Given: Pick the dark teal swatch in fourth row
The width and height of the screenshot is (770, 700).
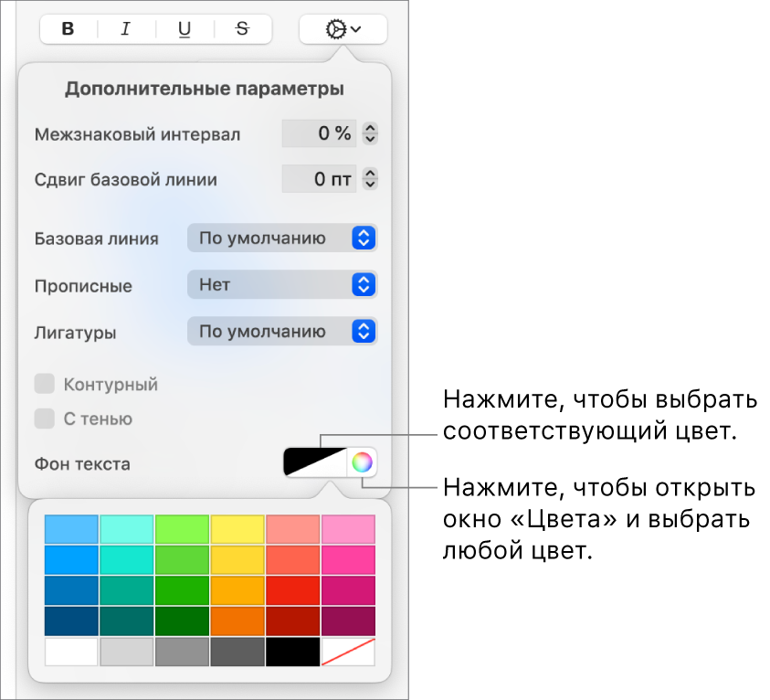Looking at the screenshot, I should (x=127, y=620).
